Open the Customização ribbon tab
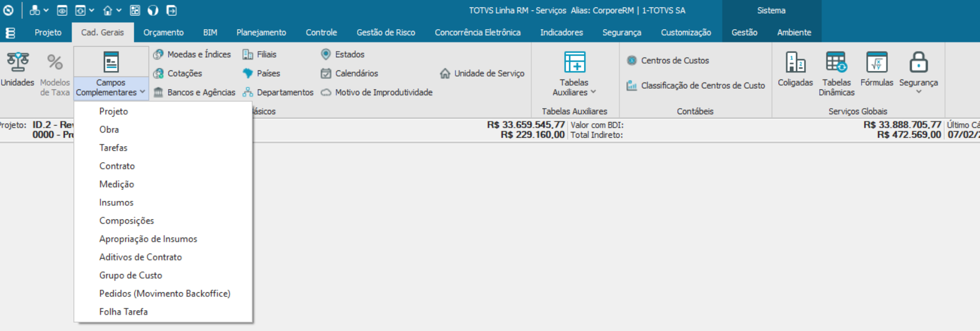980x331 pixels. [x=686, y=33]
